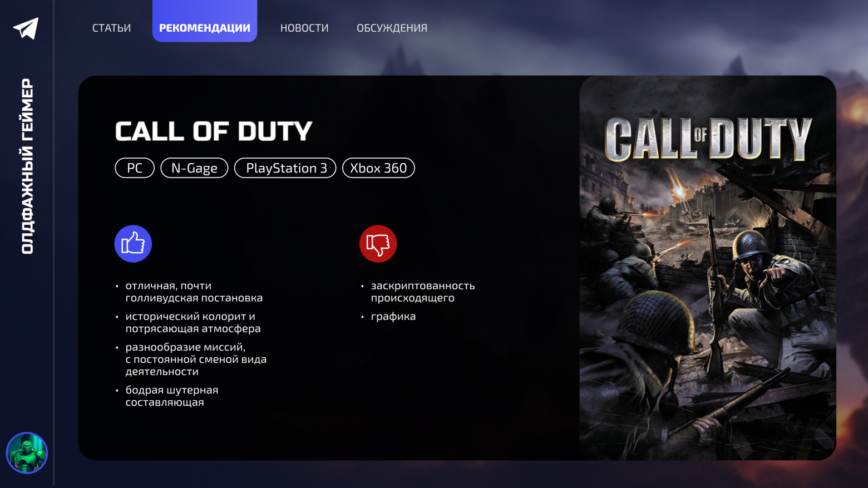Open the ОБСУЖДЕНИЯ section
The width and height of the screenshot is (868, 488).
(392, 27)
